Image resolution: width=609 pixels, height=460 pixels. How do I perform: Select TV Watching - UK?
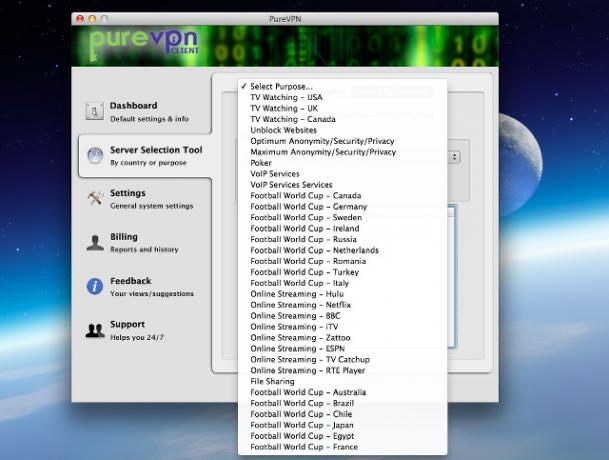coord(343,108)
